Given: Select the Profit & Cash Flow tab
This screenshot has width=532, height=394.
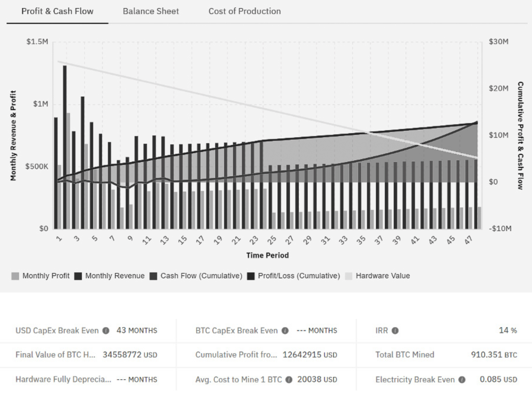Looking at the screenshot, I should pyautogui.click(x=57, y=11).
